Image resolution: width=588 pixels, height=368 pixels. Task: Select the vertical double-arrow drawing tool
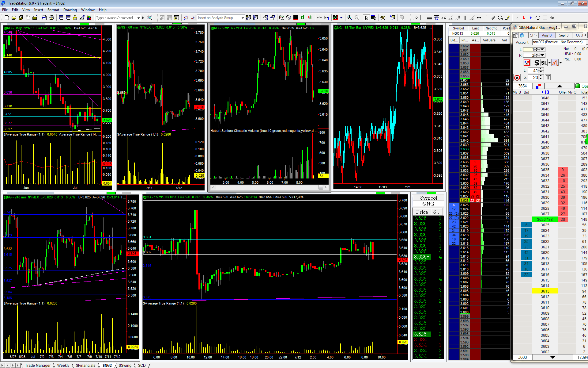(x=486, y=18)
